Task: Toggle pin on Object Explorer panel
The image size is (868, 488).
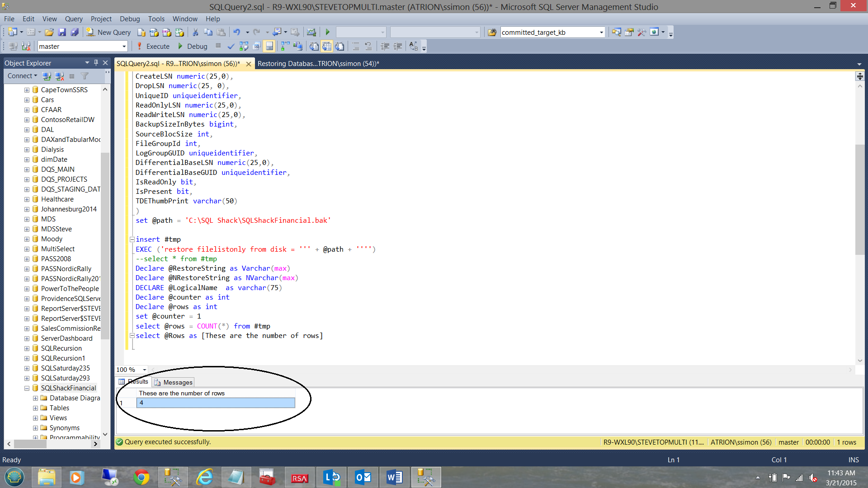Action: point(96,63)
